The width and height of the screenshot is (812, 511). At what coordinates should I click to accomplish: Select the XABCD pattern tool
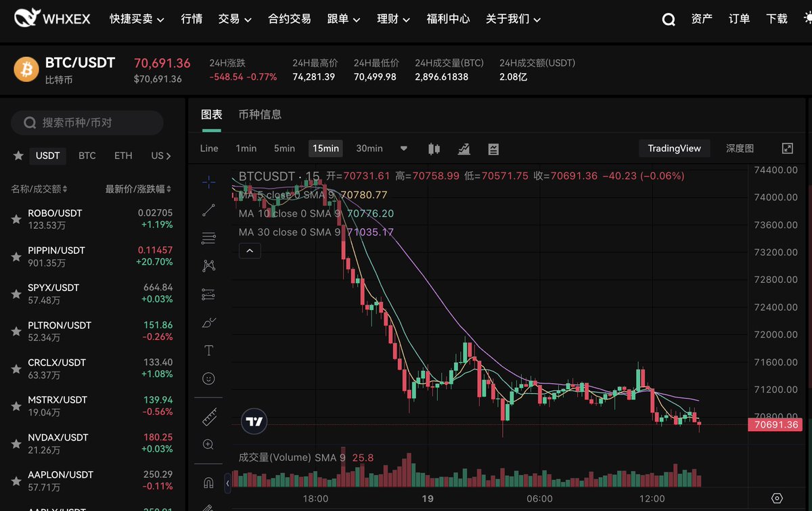(x=208, y=266)
